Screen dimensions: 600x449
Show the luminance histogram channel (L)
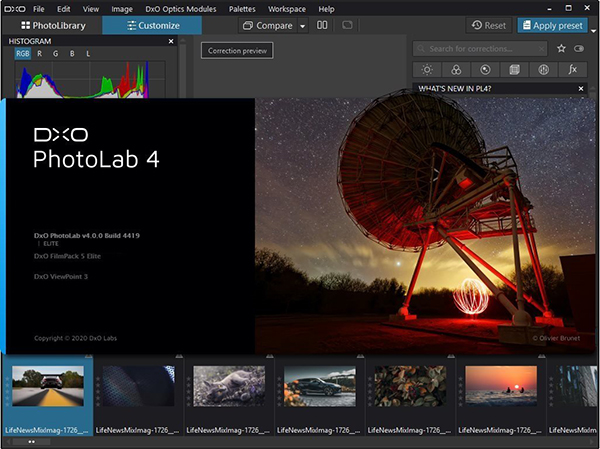88,54
